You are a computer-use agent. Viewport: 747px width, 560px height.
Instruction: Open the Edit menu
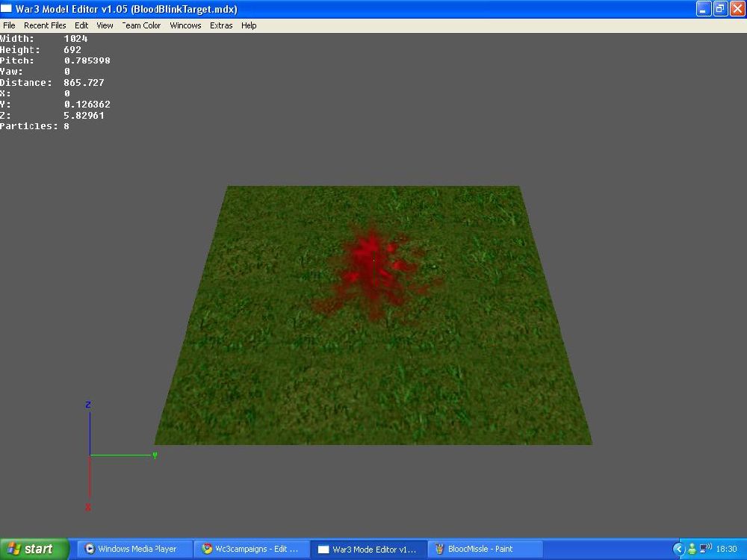coord(81,25)
